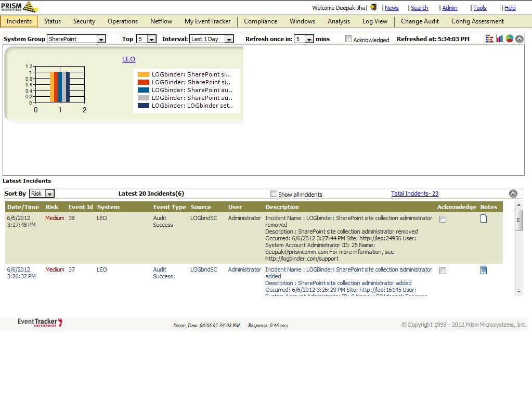Click the Latest 20 Incidents(6) label
This screenshot has height=399, width=532.
tap(151, 194)
